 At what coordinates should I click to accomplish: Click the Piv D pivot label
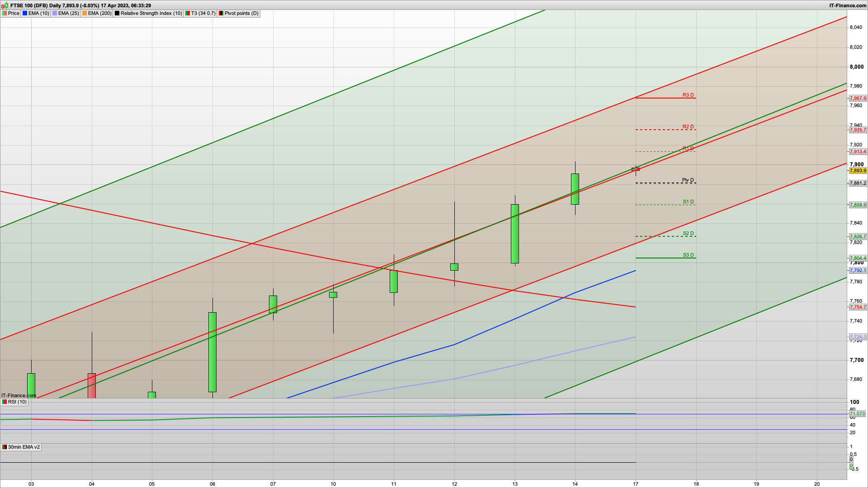point(688,180)
